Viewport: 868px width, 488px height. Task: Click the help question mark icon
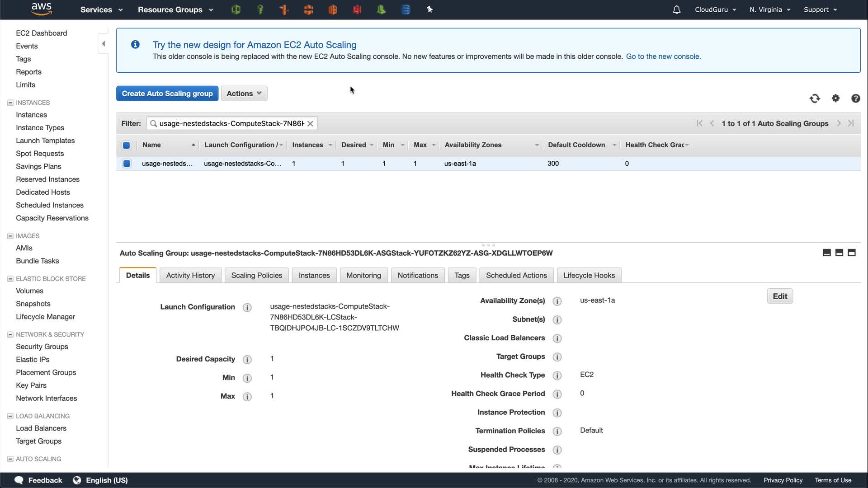point(855,99)
